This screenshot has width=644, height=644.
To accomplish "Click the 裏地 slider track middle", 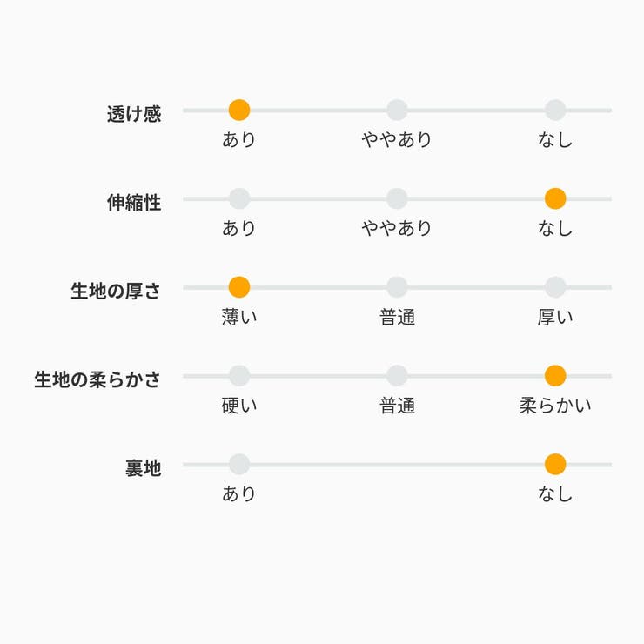I will point(397,465).
